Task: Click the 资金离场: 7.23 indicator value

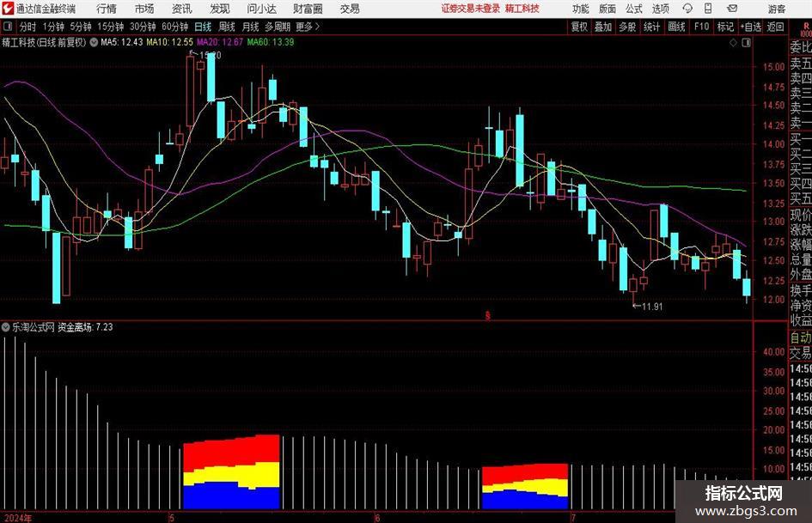Action: coord(85,327)
